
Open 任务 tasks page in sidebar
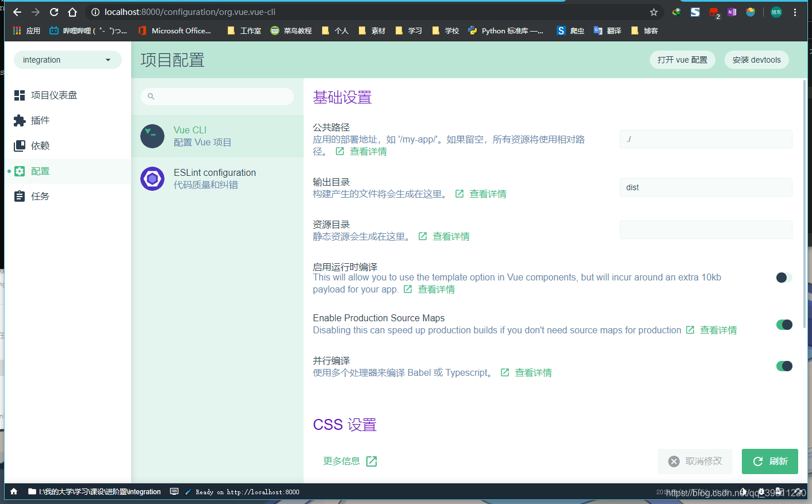pyautogui.click(x=68, y=197)
